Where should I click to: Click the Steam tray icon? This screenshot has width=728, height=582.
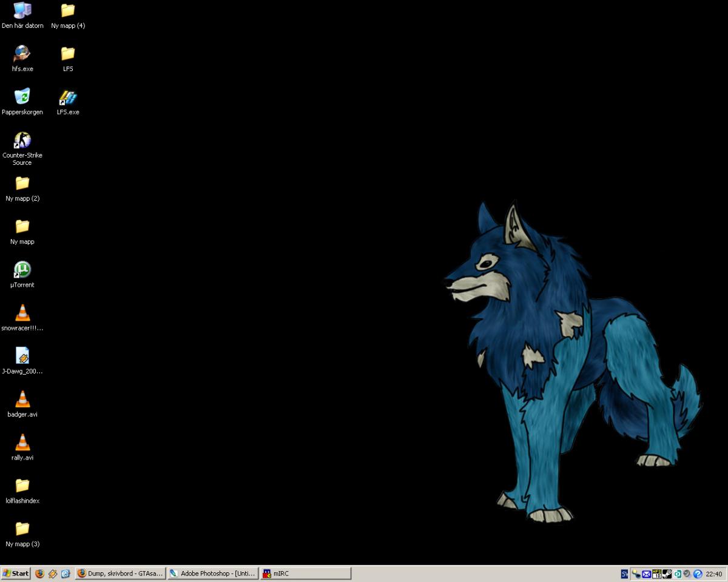pos(667,574)
